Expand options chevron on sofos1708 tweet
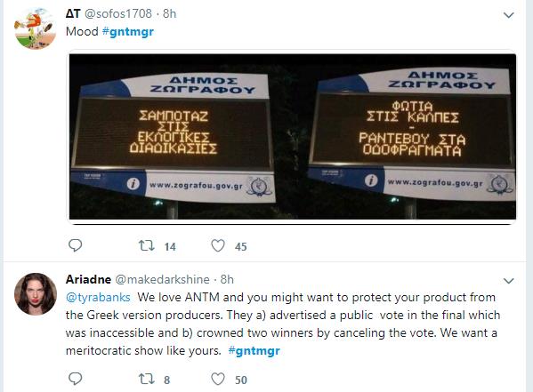This screenshot has height=392, width=533. click(508, 15)
